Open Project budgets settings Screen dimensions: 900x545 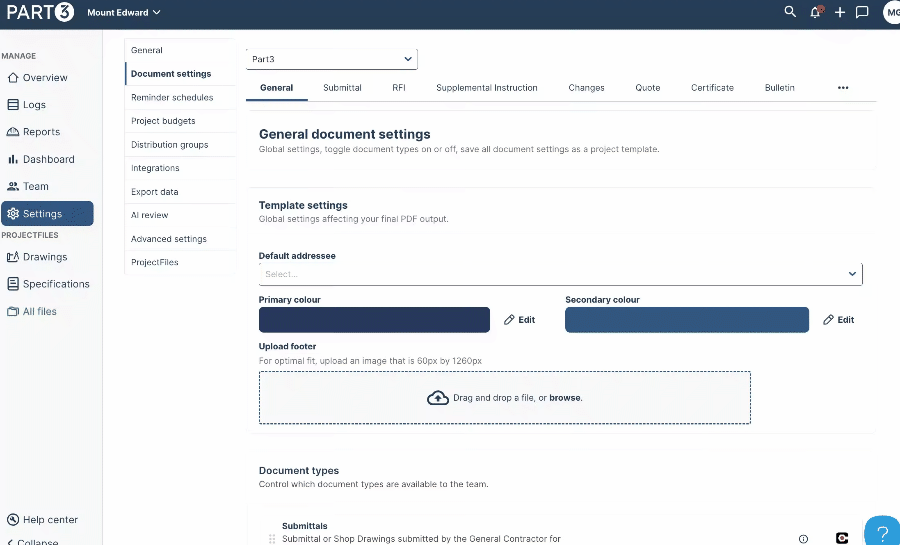[x=180, y=121]
